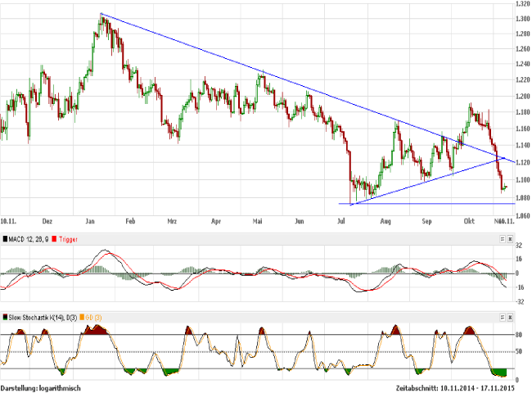The height and width of the screenshot is (393, 532).
Task: Open the MACD indicator settings icon
Action: click(x=503, y=238)
